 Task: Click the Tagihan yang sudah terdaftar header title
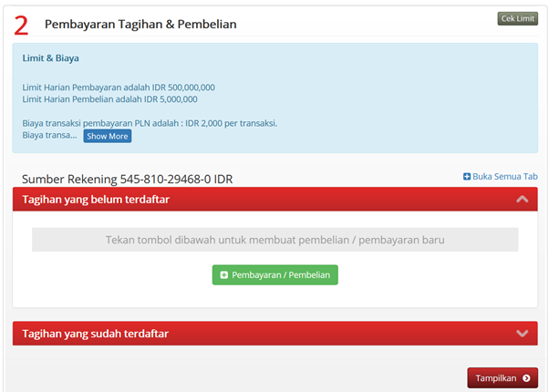(95, 334)
